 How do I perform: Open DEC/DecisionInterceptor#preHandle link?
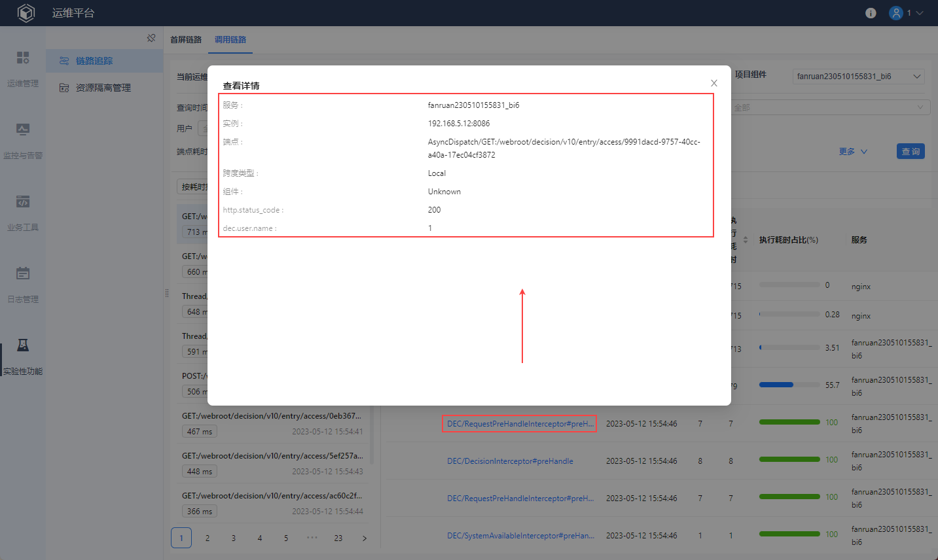pos(510,461)
